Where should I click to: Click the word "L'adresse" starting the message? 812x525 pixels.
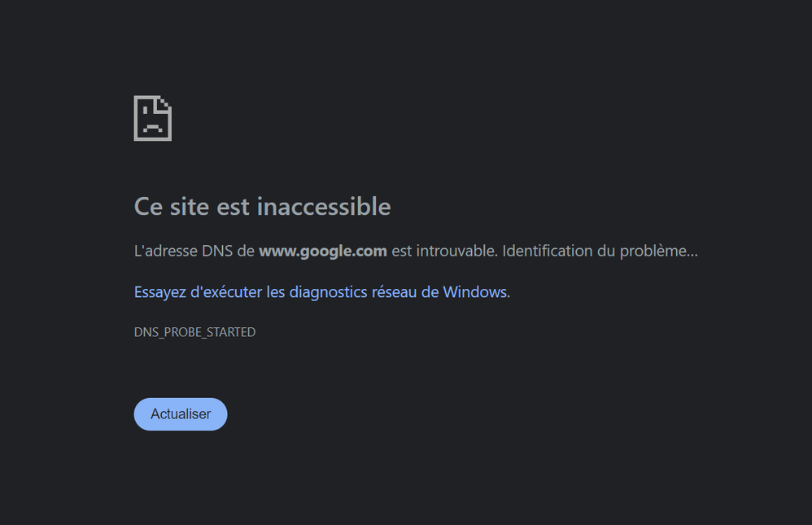(165, 251)
